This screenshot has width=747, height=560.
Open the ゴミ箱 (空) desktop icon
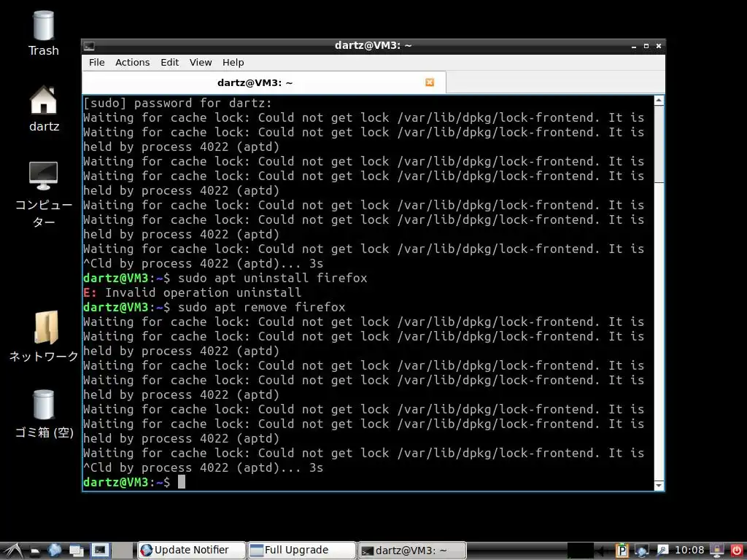click(44, 414)
